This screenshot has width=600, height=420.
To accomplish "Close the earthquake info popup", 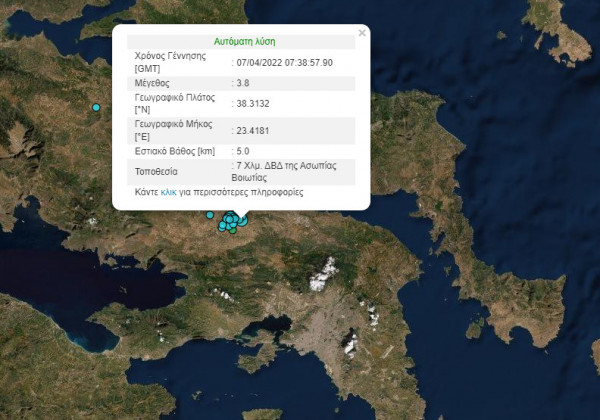I will tap(362, 33).
